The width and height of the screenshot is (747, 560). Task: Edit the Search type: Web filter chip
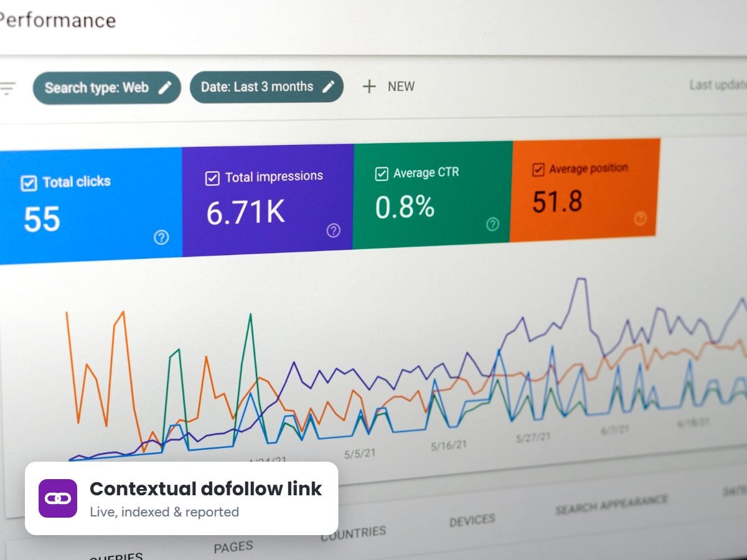(x=106, y=88)
